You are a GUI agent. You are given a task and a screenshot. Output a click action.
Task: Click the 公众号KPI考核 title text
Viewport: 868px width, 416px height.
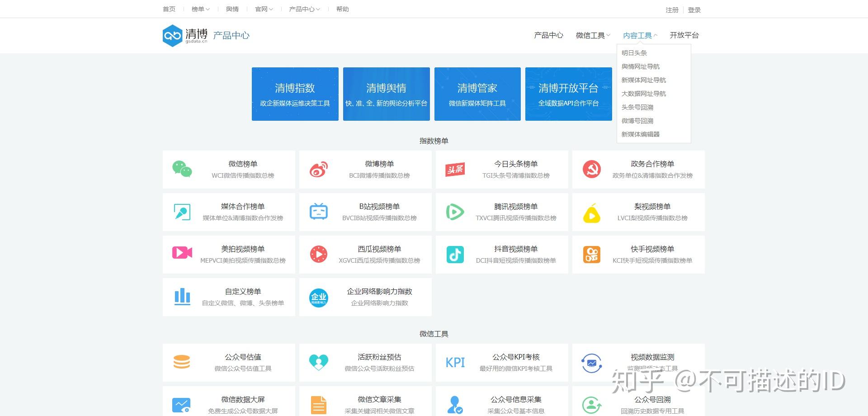click(516, 357)
